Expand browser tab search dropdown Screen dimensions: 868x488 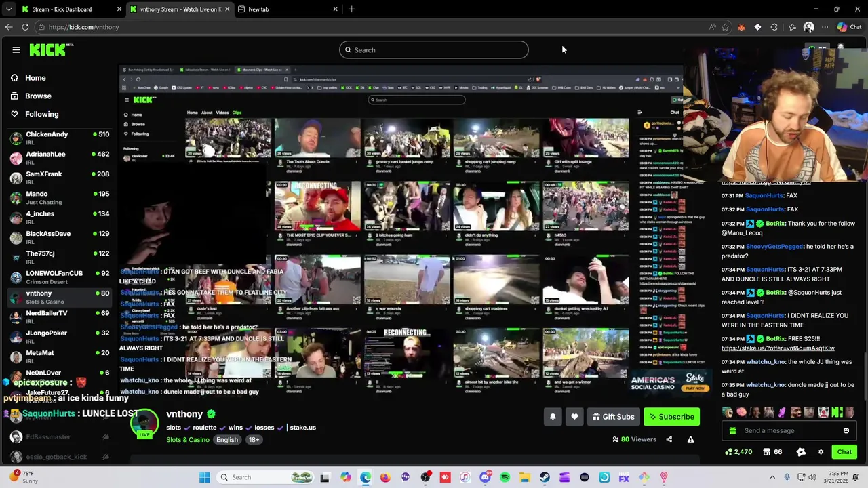(x=8, y=9)
